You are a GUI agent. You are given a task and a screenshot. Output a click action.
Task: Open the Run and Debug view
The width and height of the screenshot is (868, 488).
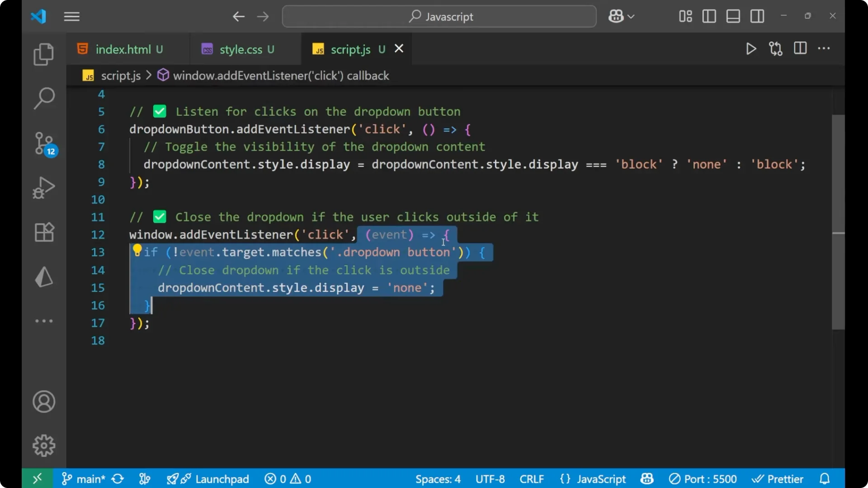(x=43, y=188)
